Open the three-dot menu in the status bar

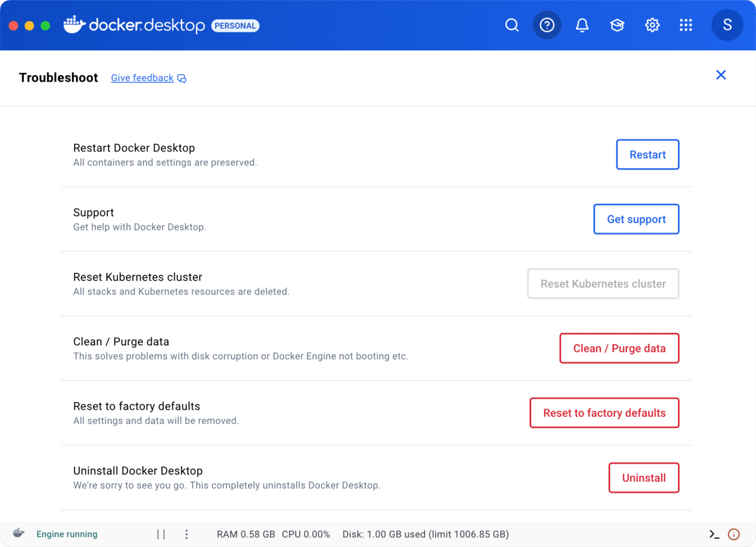[186, 534]
